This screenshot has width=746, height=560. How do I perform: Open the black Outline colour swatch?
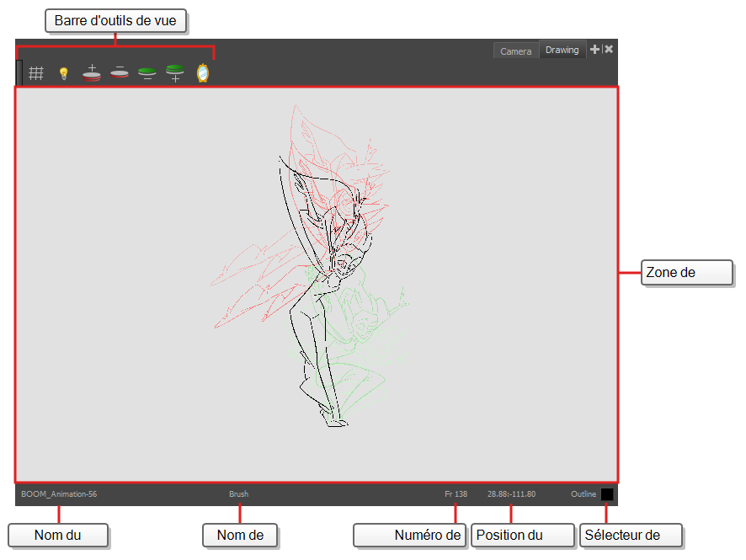606,494
